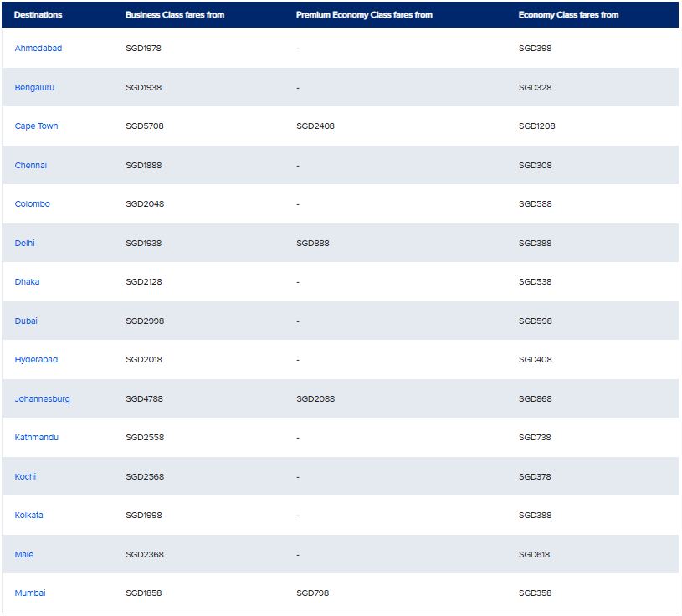
Task: Select Ahmedabad business fare SGD1978
Action: [144, 49]
